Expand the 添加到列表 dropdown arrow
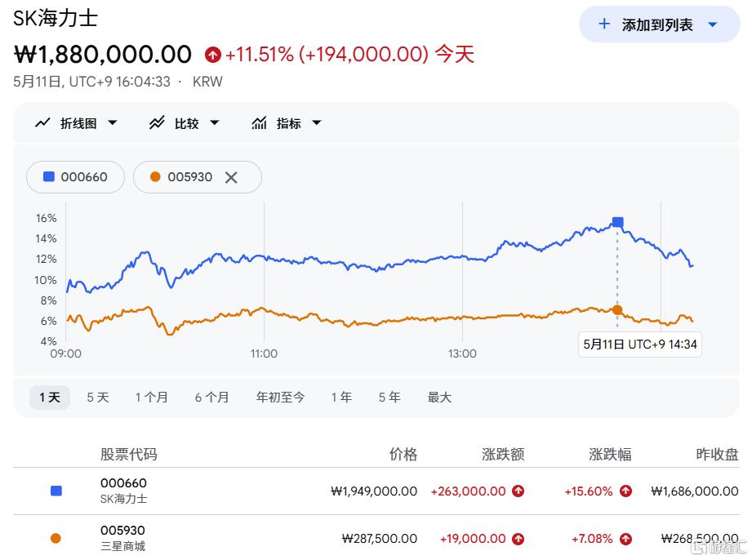This screenshot has height=560, width=752. pos(713,24)
